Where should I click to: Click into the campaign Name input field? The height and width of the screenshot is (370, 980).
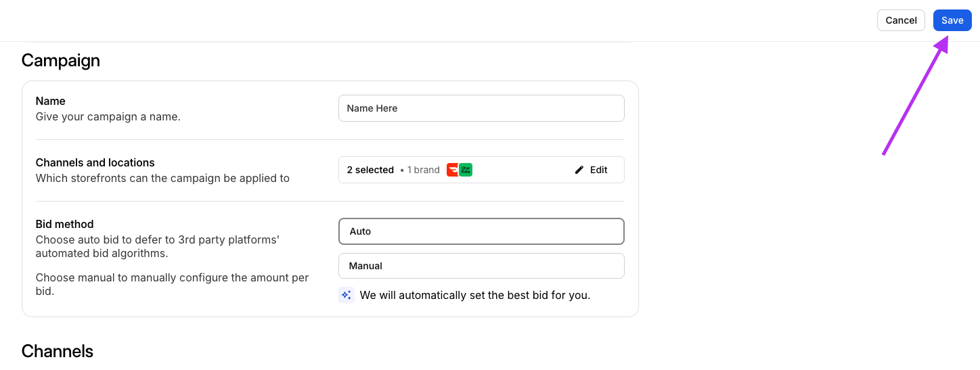[x=481, y=108]
